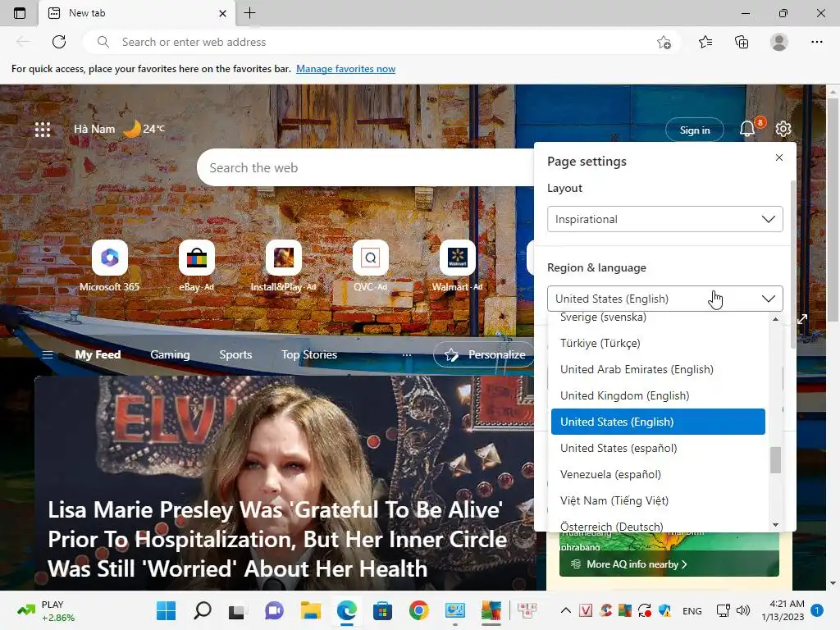Open Microsoft Store from taskbar

pyautogui.click(x=382, y=610)
